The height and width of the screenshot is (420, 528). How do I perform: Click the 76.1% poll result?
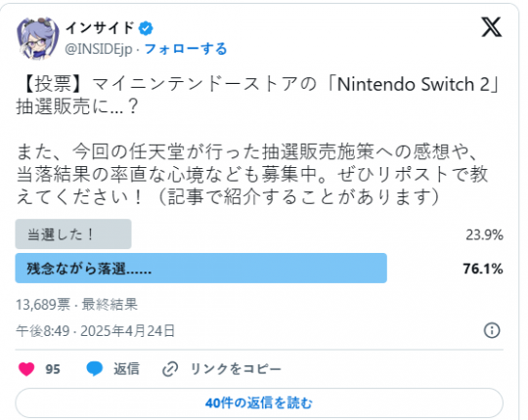tap(483, 269)
